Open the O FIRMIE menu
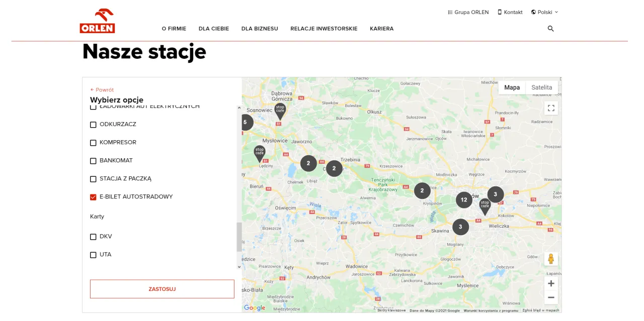The width and height of the screenshot is (644, 321). pyautogui.click(x=174, y=29)
